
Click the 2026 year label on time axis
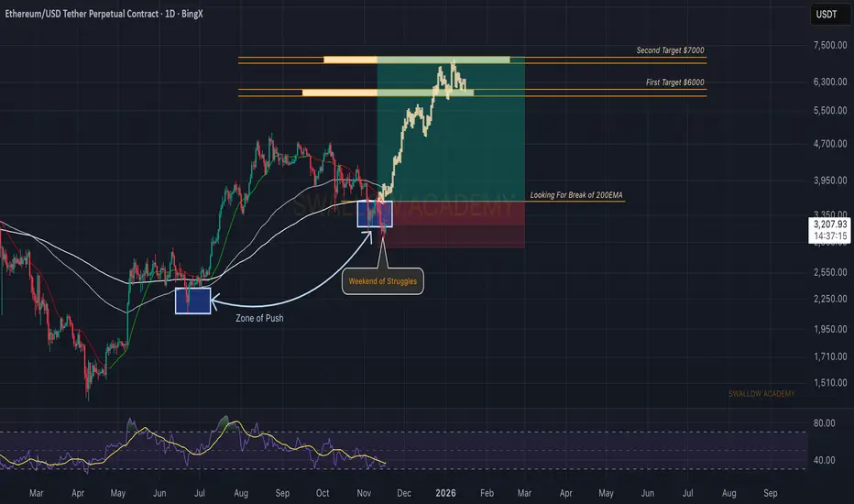(x=445, y=493)
